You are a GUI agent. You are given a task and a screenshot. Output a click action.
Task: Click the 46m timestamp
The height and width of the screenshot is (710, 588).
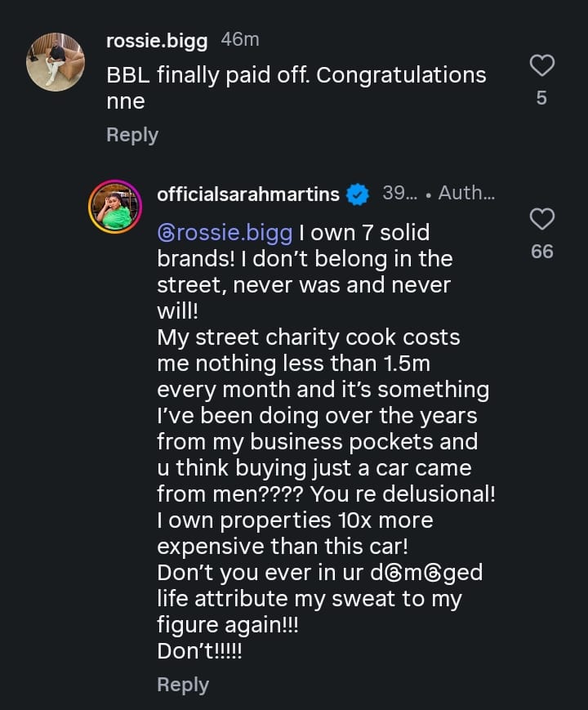coord(240,40)
